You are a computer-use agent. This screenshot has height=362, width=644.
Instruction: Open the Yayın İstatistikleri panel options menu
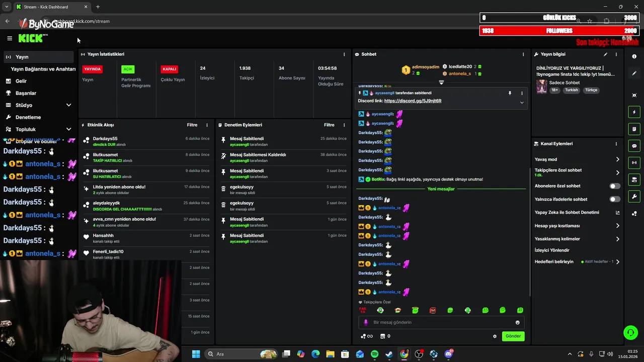[x=344, y=54]
